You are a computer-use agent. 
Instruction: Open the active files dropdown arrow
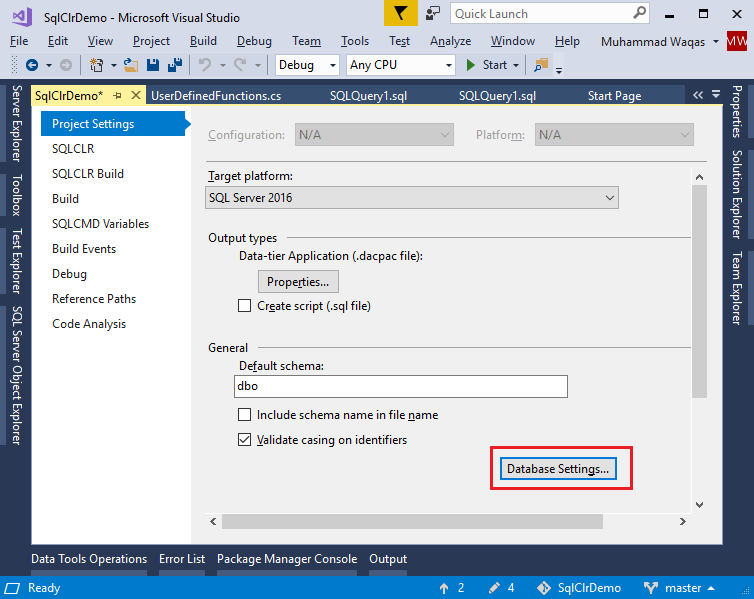click(716, 94)
